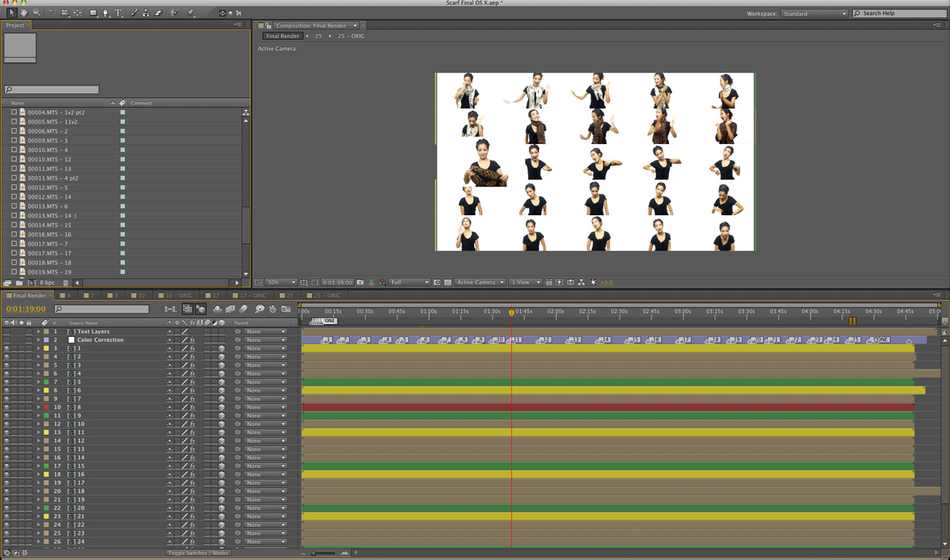Select the Eraser tool
This screenshot has height=560, width=950.
tap(158, 13)
